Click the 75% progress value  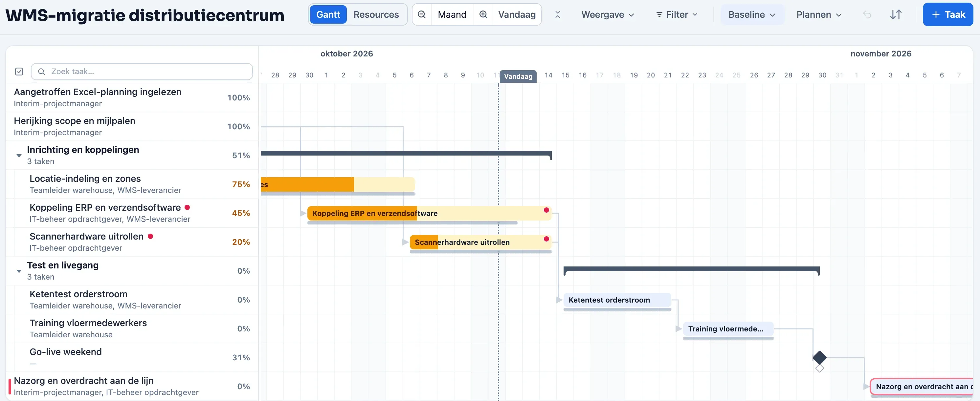pyautogui.click(x=241, y=184)
